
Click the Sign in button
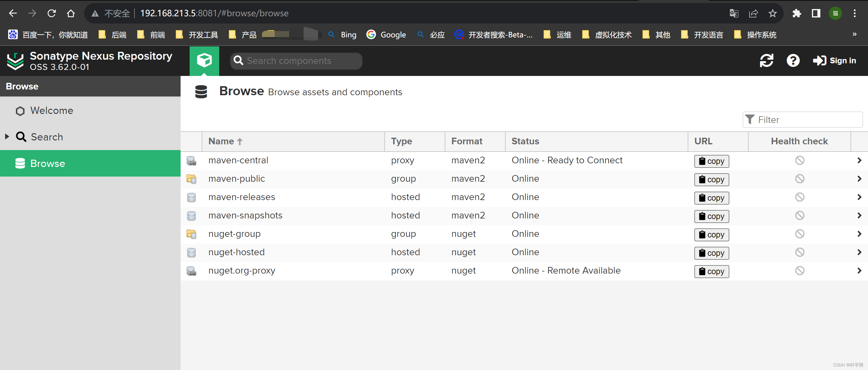tap(834, 61)
